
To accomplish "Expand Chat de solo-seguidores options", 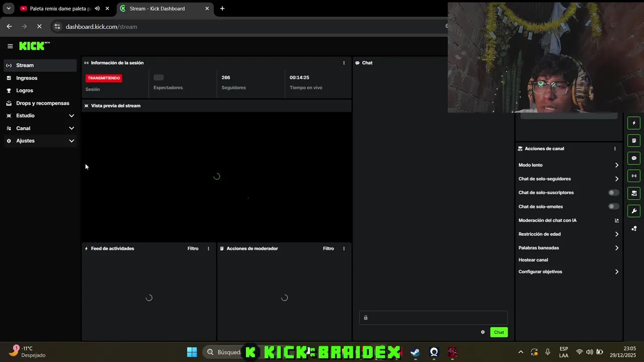I will point(617,179).
